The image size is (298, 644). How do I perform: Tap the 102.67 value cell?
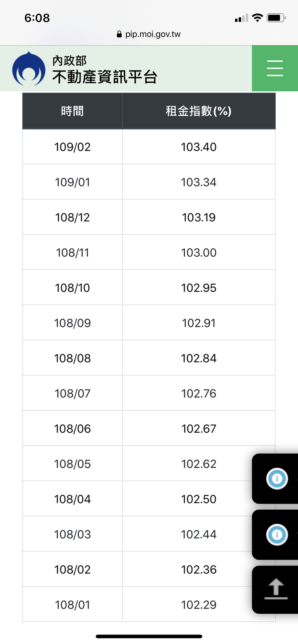click(x=199, y=429)
